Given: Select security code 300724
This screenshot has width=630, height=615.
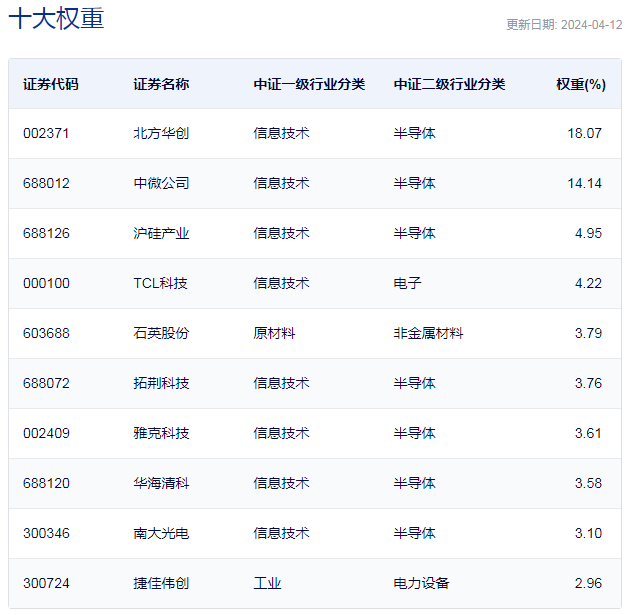Looking at the screenshot, I should (46, 583).
